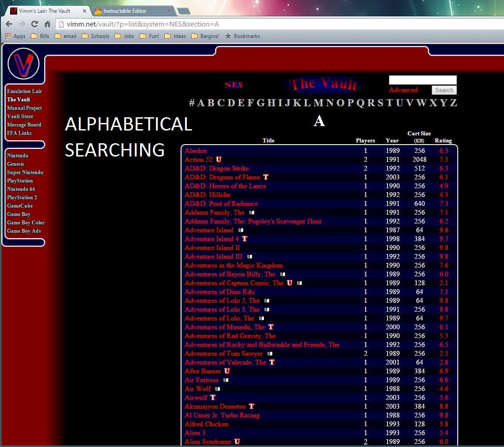This screenshot has height=447, width=504.
Task: Click the manual icon beside Adventure Island III
Action: (x=250, y=257)
